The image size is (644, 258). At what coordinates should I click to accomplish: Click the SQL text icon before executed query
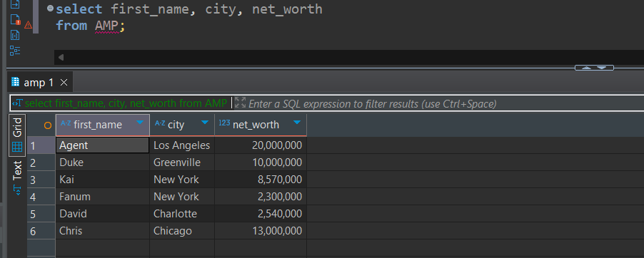click(x=17, y=103)
